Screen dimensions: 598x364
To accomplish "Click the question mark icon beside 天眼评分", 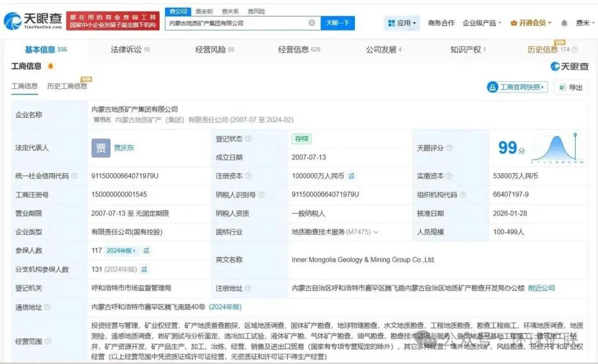I will pyautogui.click(x=450, y=148).
